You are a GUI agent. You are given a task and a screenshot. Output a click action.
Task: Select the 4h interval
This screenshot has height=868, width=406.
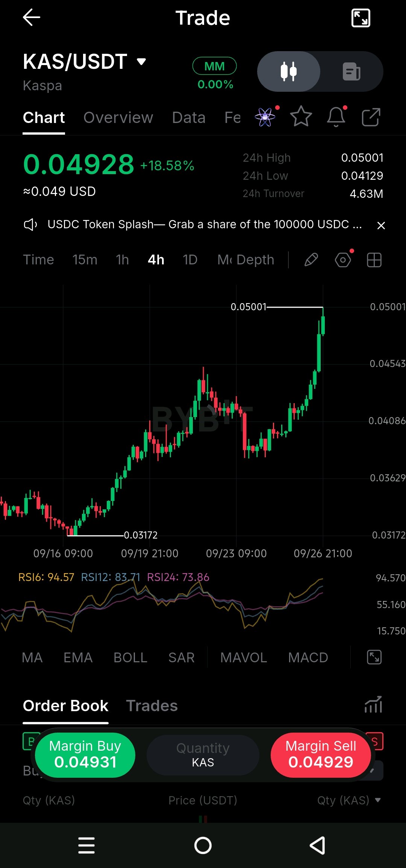156,260
